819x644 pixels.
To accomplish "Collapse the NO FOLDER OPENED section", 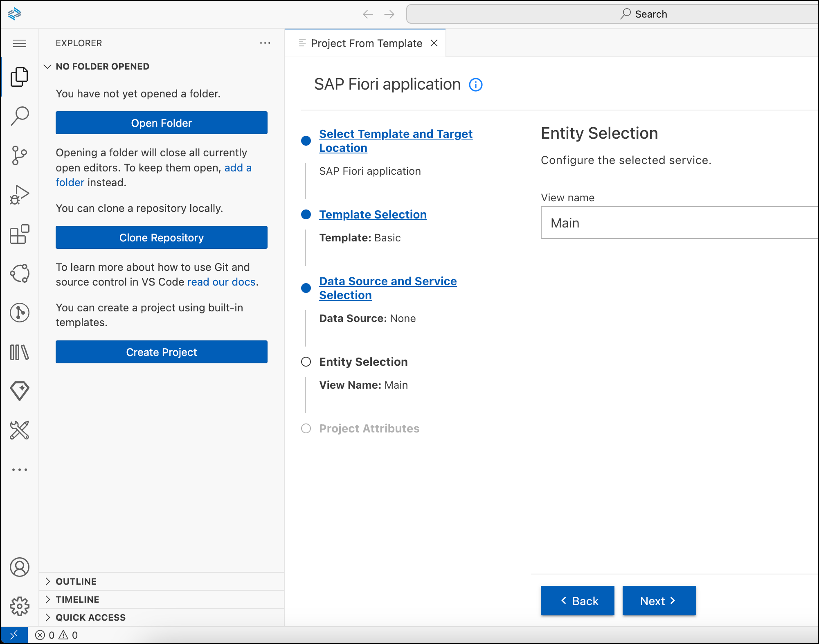I will click(48, 66).
